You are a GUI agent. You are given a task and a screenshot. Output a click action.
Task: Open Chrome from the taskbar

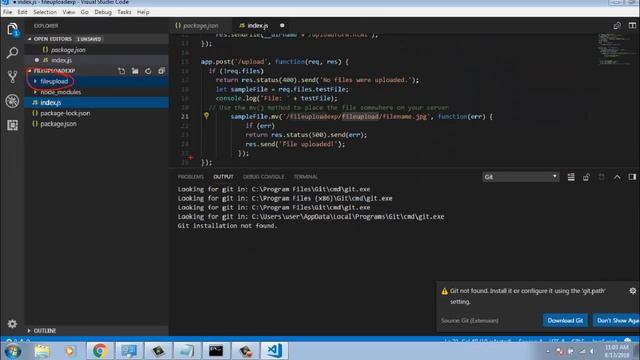[x=100, y=351]
